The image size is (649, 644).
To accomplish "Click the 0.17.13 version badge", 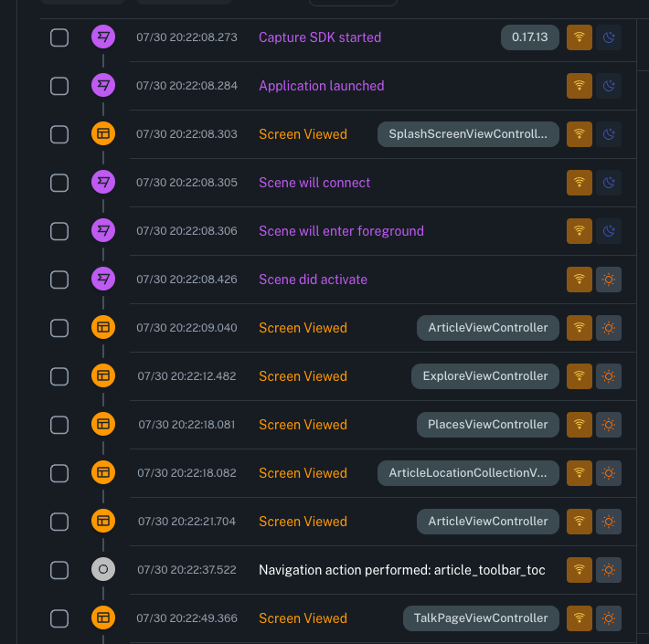I will point(530,37).
